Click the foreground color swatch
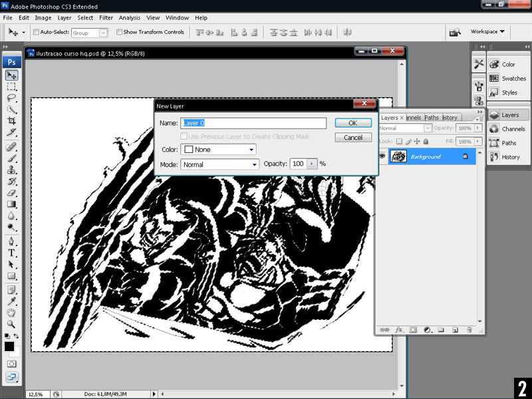This screenshot has width=532, height=399. tap(9, 346)
